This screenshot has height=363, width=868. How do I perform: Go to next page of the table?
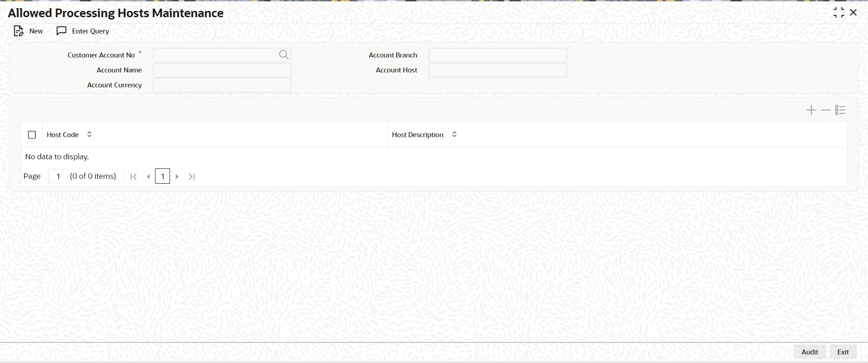pyautogui.click(x=177, y=177)
